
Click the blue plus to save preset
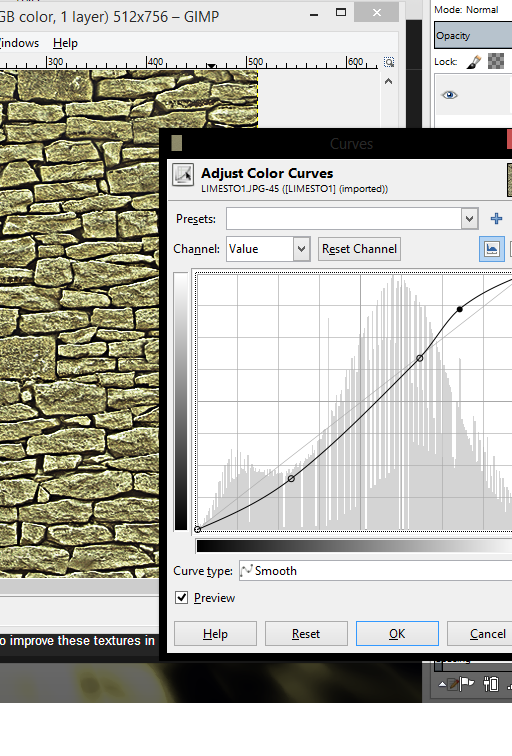click(496, 219)
